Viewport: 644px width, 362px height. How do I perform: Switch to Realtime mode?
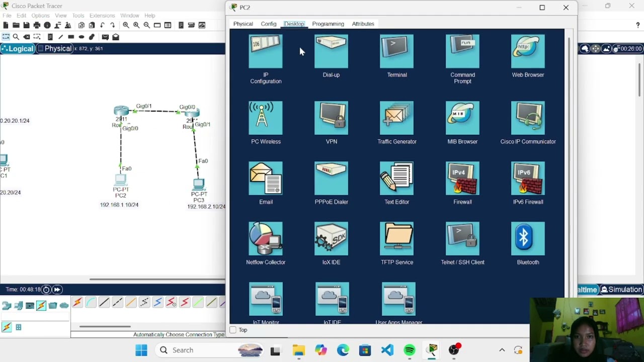click(x=587, y=290)
